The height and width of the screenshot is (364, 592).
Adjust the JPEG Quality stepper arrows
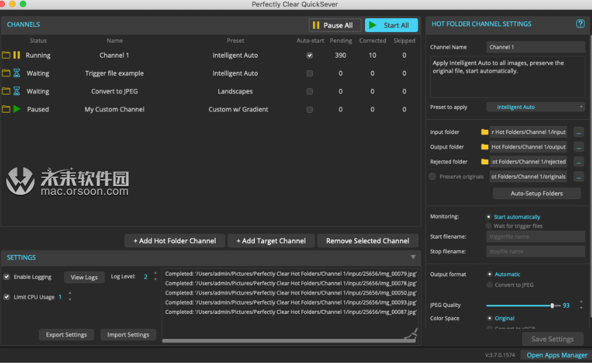[x=581, y=304]
